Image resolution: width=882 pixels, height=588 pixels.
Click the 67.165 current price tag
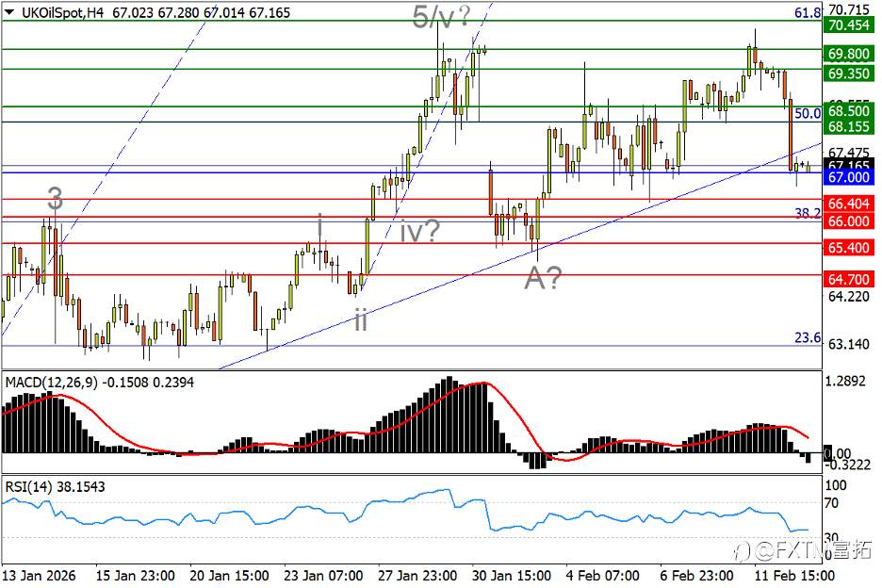849,165
